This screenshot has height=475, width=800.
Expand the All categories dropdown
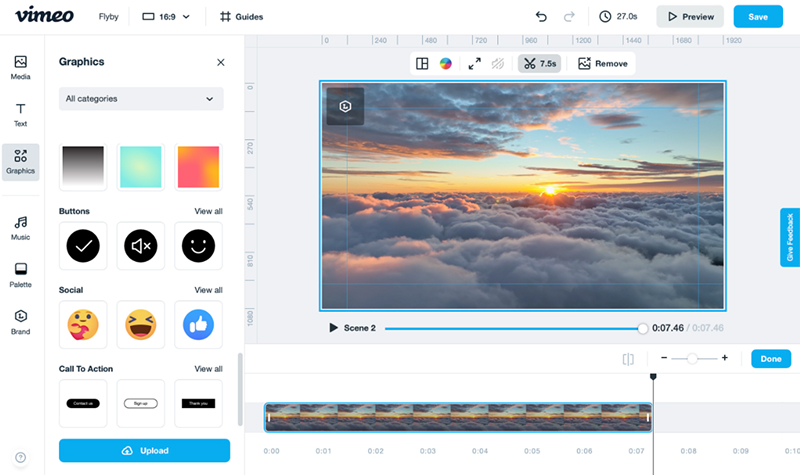click(140, 99)
